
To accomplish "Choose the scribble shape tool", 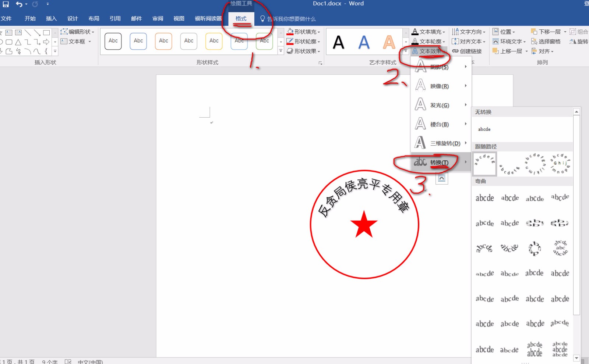I will point(18,51).
